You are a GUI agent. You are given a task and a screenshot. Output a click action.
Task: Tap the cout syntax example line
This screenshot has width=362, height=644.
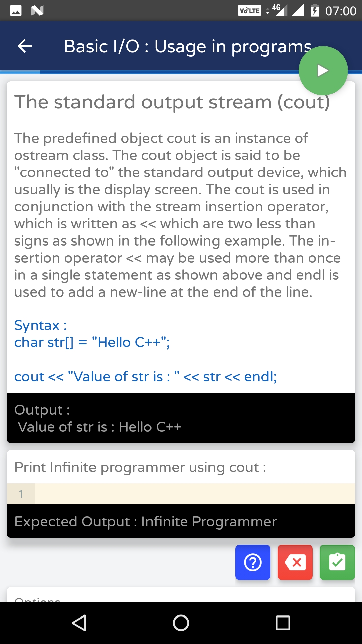(x=145, y=377)
